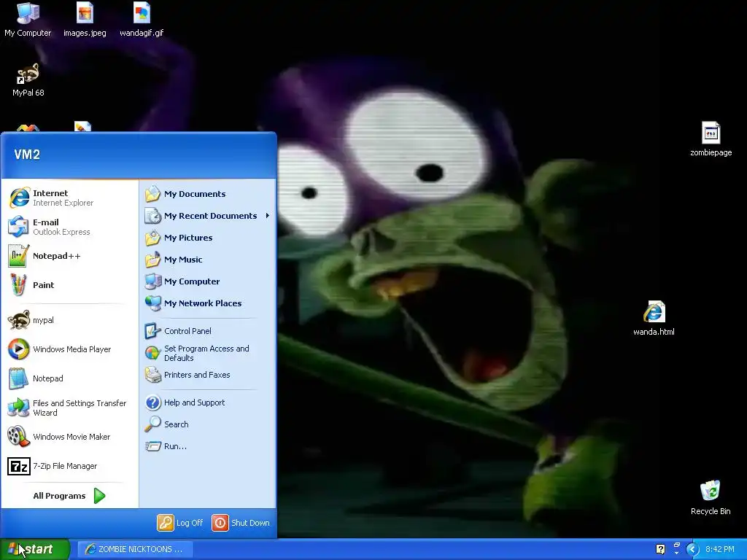Open the Run... dialog

coord(208,446)
